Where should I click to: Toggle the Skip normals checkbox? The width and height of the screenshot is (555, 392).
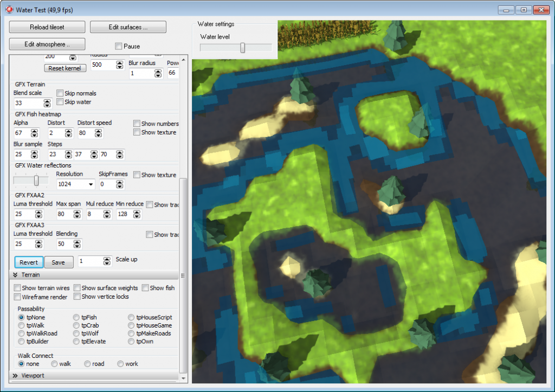point(60,93)
